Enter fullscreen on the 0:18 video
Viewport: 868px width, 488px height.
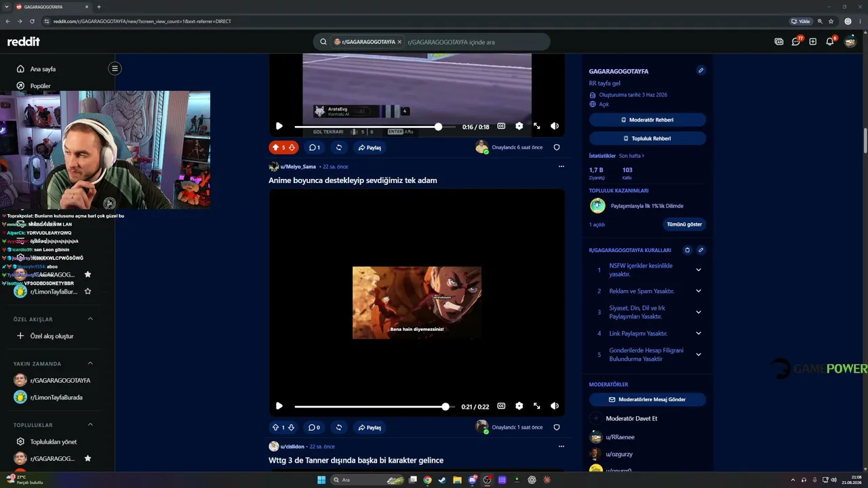tap(536, 126)
